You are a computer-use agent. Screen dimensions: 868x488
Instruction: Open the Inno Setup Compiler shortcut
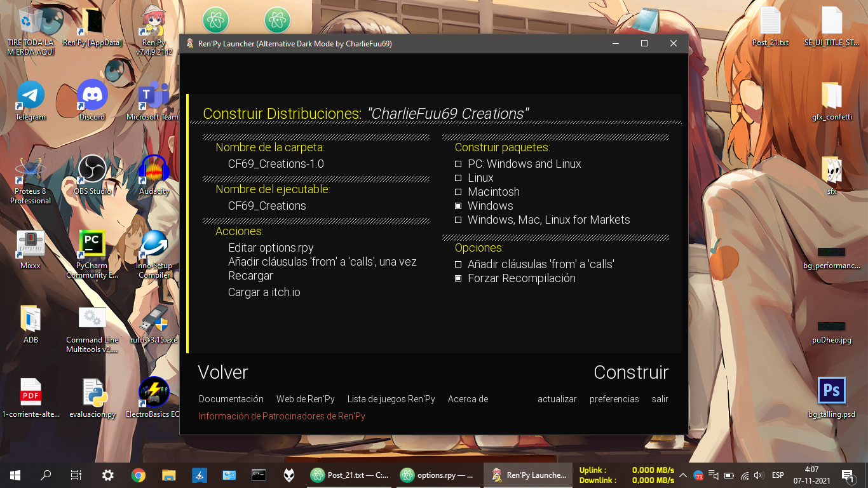pyautogui.click(x=154, y=244)
